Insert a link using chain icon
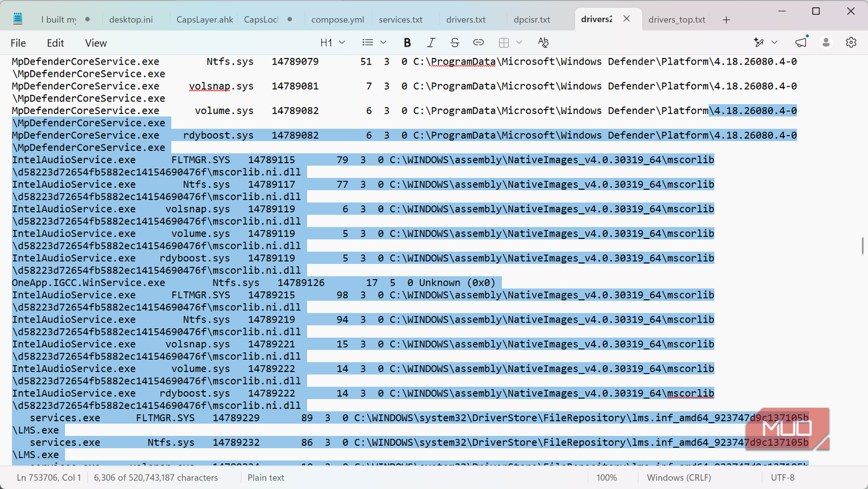Viewport: 868px width, 489px height. [478, 42]
